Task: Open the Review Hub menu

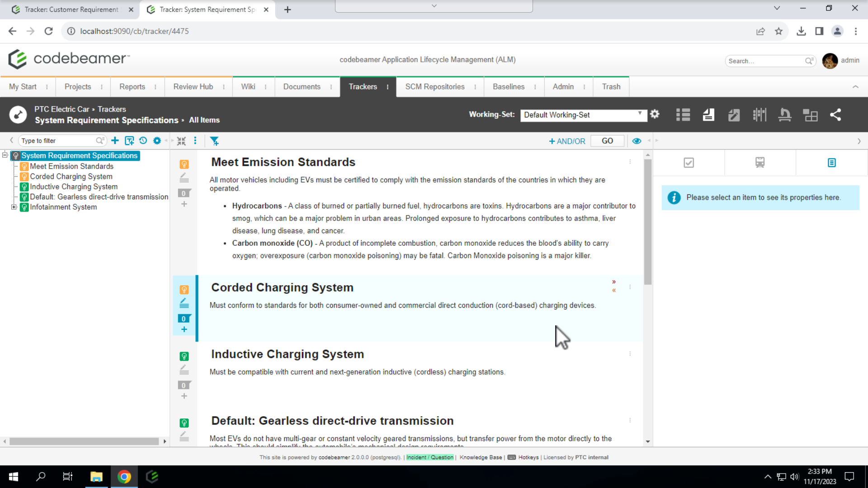Action: tap(193, 87)
